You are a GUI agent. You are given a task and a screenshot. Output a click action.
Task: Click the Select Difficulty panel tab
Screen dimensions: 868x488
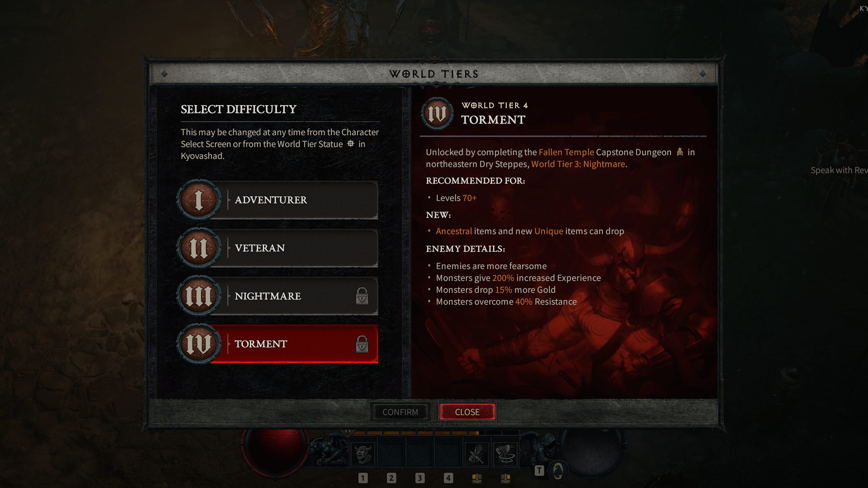[x=238, y=109]
